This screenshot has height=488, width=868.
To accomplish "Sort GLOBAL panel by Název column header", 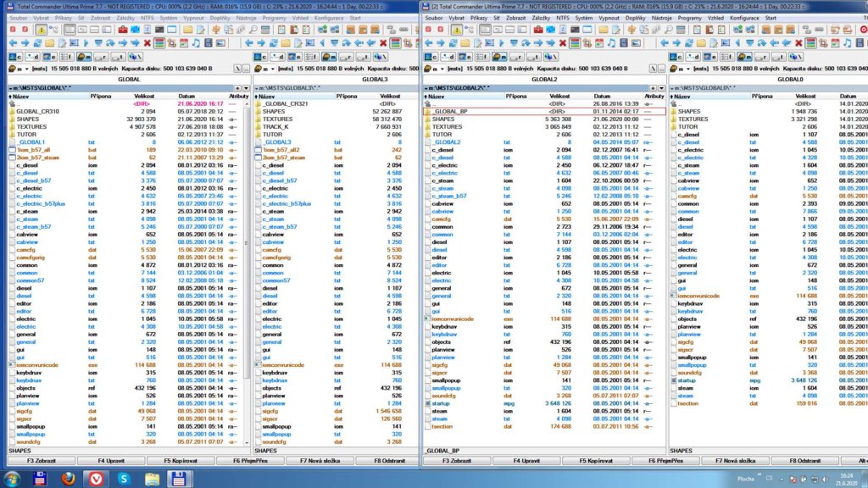I will [48, 97].
